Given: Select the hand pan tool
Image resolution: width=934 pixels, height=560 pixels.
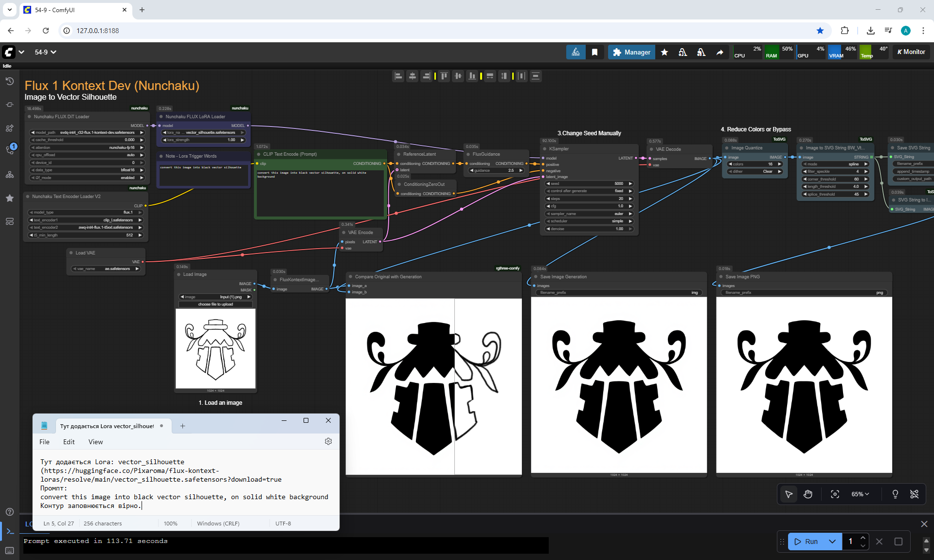Looking at the screenshot, I should coord(808,494).
